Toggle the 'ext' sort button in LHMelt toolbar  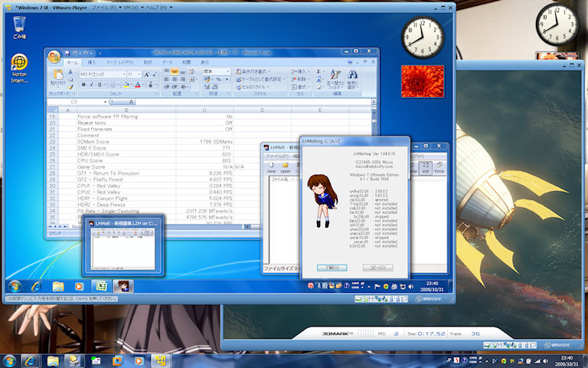pos(425,167)
